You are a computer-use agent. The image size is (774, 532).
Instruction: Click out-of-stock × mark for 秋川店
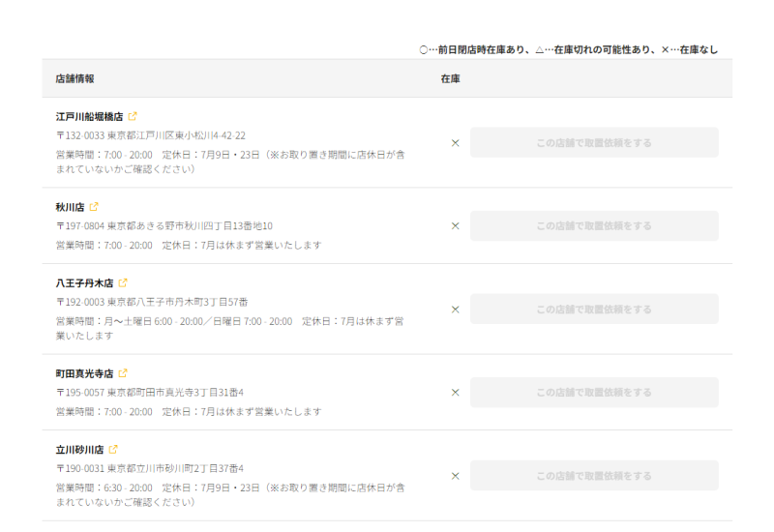(455, 226)
